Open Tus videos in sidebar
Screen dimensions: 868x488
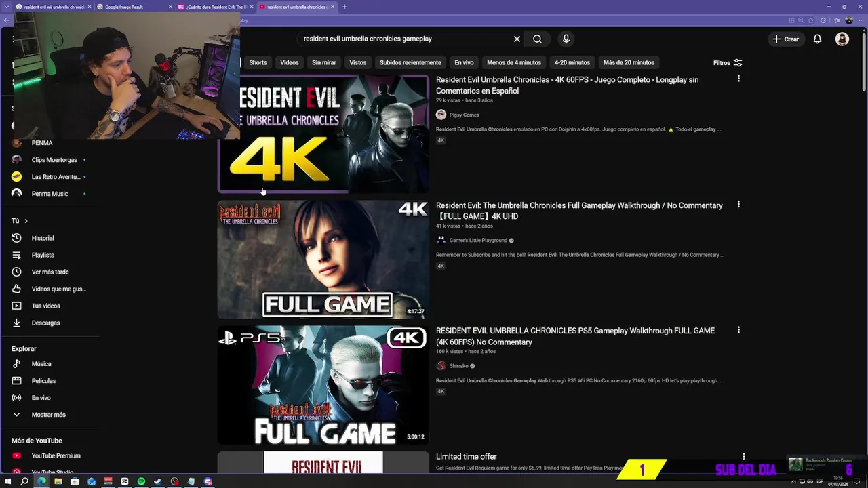click(x=45, y=306)
